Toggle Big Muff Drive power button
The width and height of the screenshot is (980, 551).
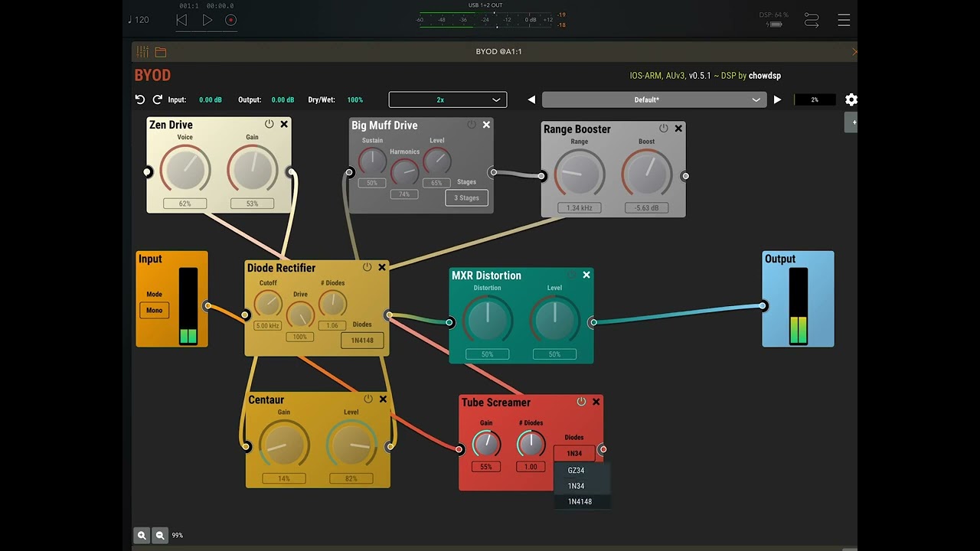point(472,125)
